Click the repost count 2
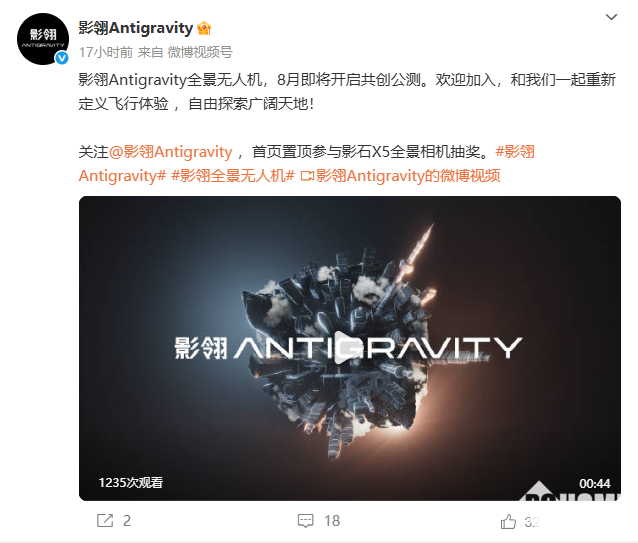Viewport: 638px width, 543px height. 127,521
